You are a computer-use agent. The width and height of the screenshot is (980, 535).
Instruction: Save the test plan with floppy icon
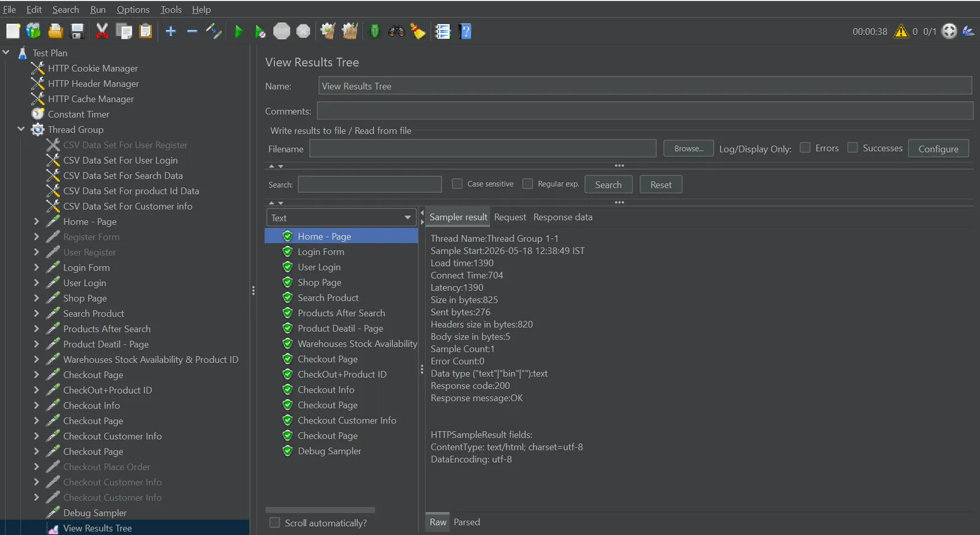coord(77,31)
